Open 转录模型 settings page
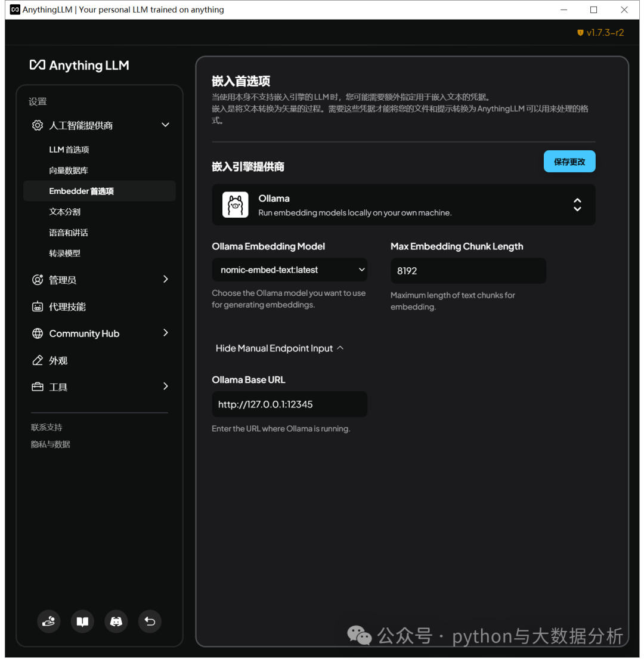This screenshot has height=662, width=644. (x=64, y=253)
